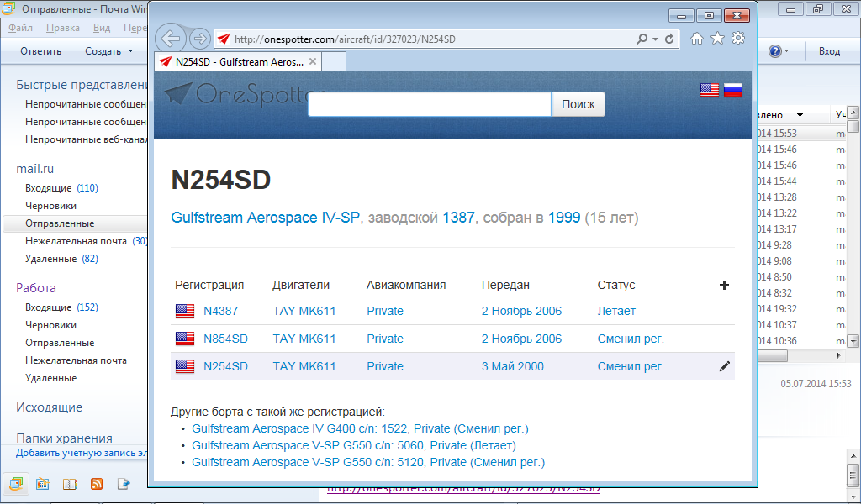Go forward in the browser
Image resolution: width=861 pixels, height=504 pixels.
200,39
